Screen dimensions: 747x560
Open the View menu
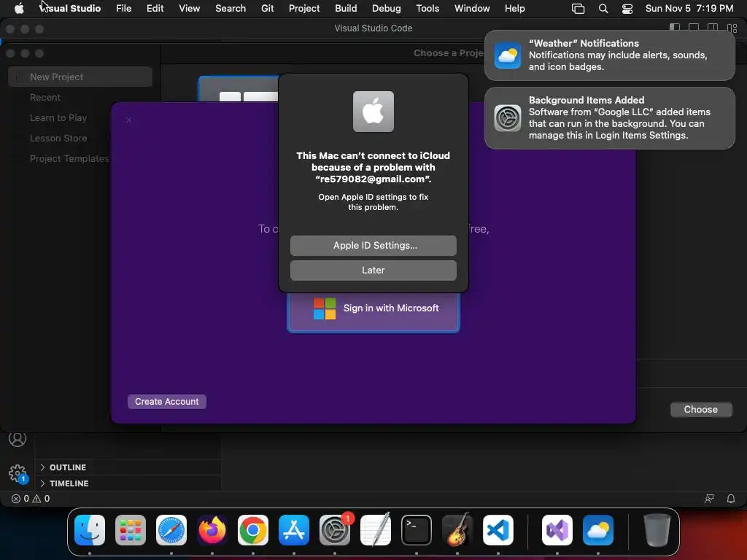point(189,9)
